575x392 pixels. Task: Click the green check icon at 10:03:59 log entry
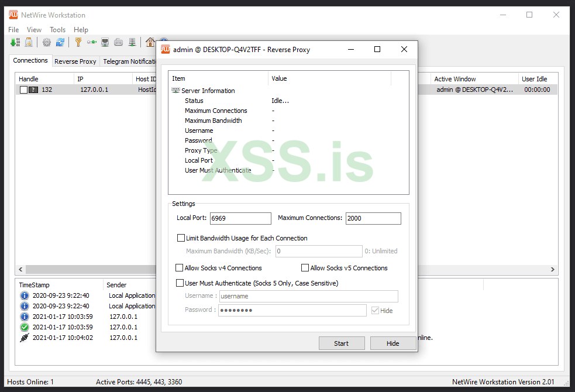(24, 327)
